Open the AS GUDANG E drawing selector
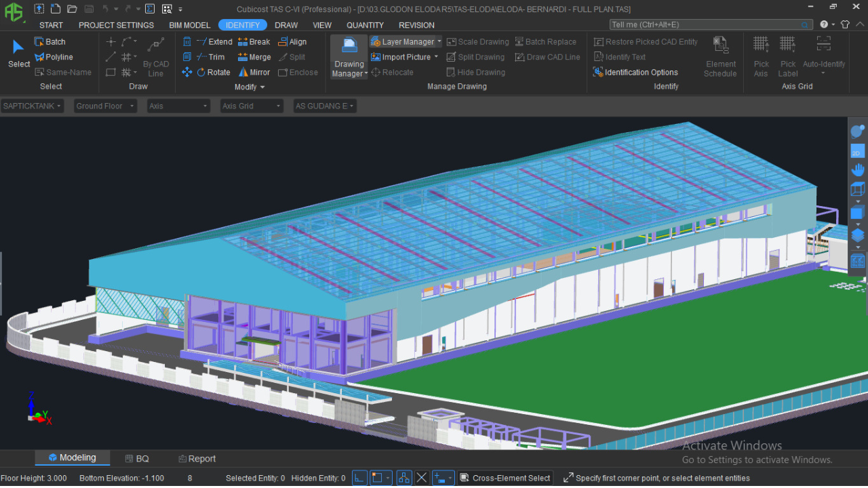 [x=324, y=106]
